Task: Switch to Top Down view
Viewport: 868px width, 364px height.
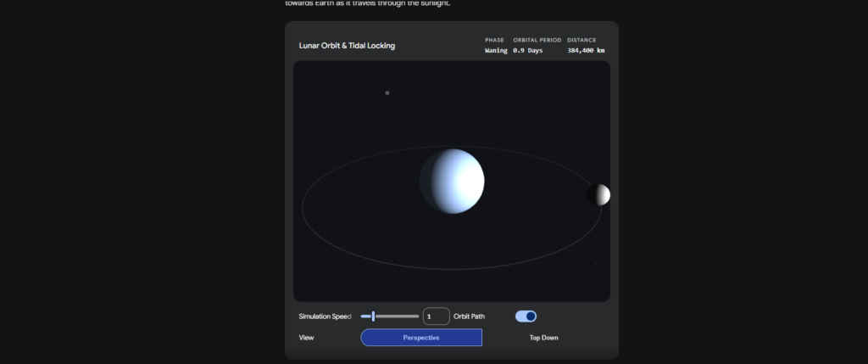Action: click(544, 338)
